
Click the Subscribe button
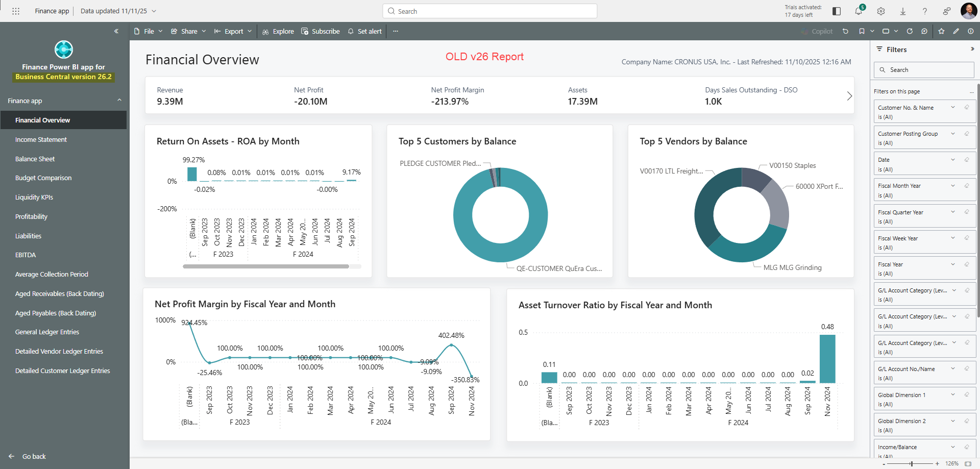321,31
